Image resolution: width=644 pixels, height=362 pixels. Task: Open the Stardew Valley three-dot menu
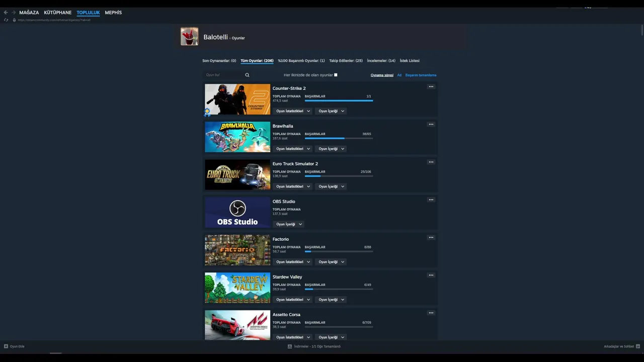(x=431, y=275)
